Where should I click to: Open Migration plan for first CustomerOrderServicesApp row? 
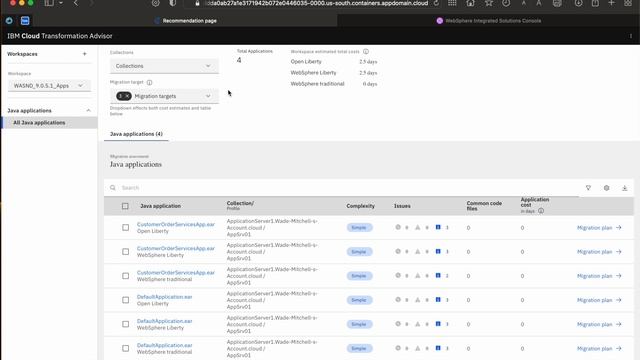click(599, 228)
